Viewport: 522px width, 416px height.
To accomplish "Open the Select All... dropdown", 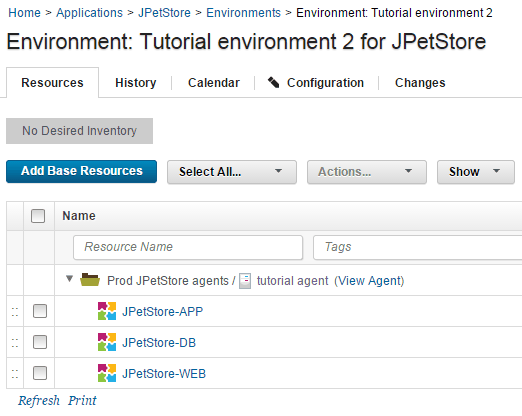I will (232, 172).
